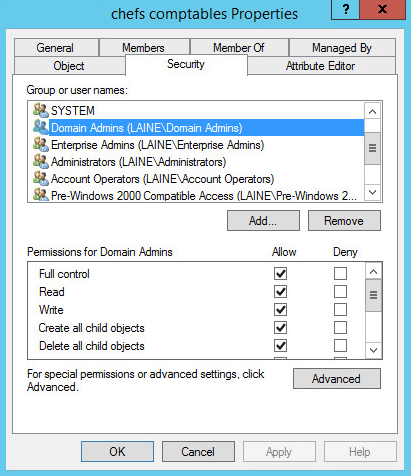
Task: Click the Pre-Windows 2000 Compatible Access icon
Action: [41, 195]
